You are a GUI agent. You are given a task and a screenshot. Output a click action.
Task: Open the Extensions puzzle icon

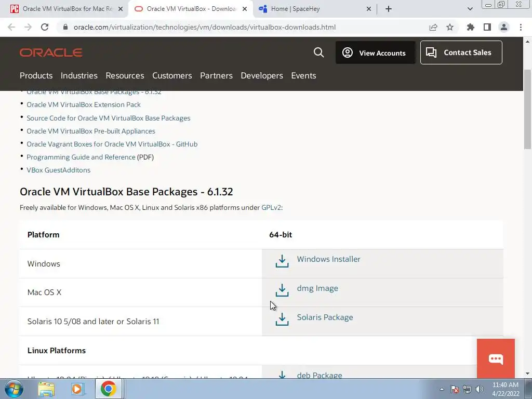tap(470, 27)
